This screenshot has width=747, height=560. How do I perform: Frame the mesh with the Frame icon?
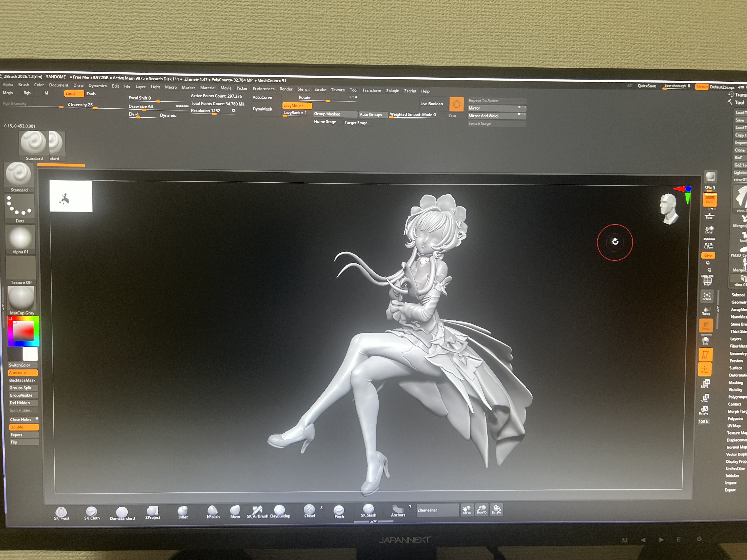click(x=707, y=296)
